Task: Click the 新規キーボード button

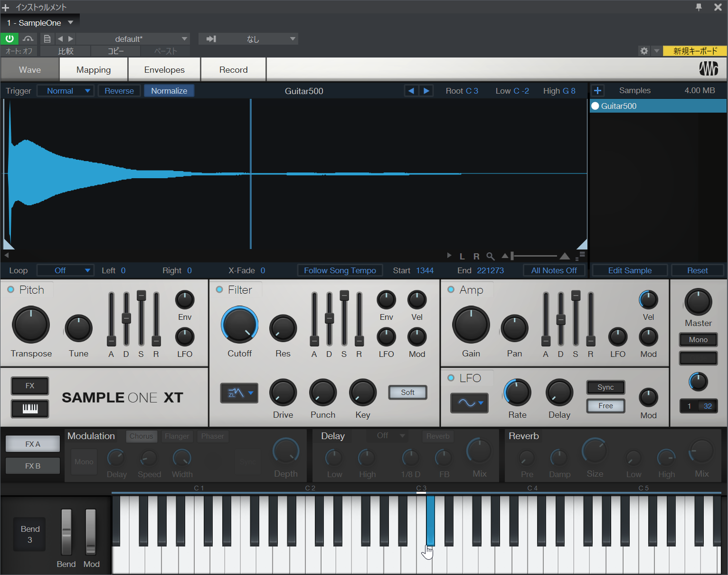Action: tap(695, 51)
